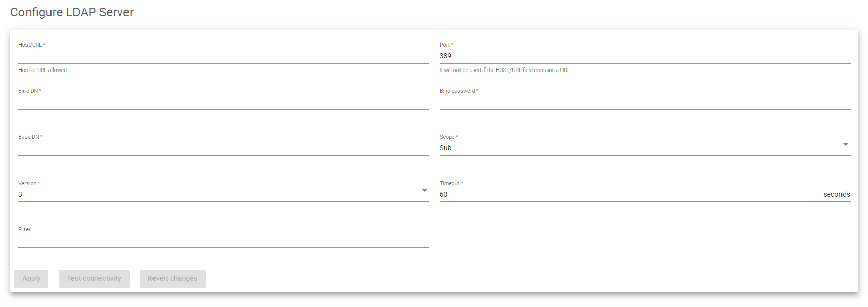Click the Port hint about URL usage
868x307 pixels.
(x=504, y=70)
